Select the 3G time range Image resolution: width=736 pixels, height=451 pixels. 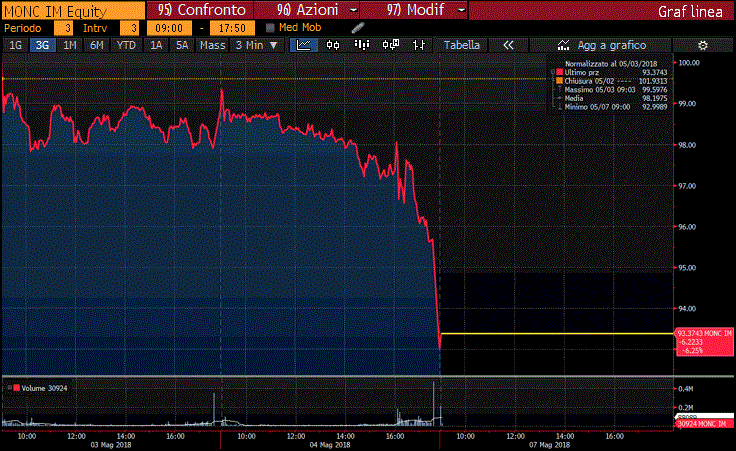[42, 45]
